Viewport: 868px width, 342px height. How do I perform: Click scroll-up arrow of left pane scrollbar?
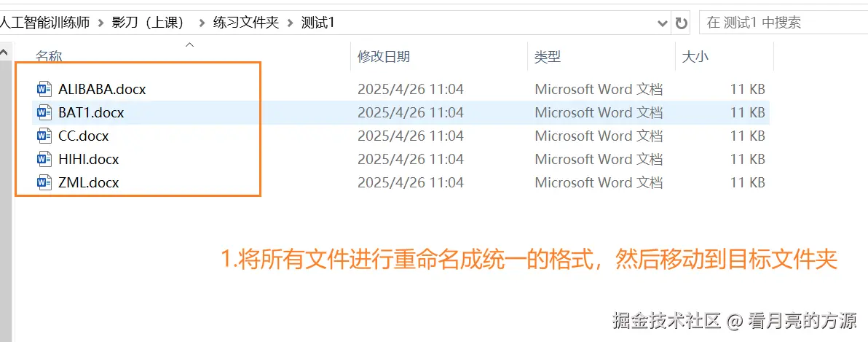(x=5, y=53)
